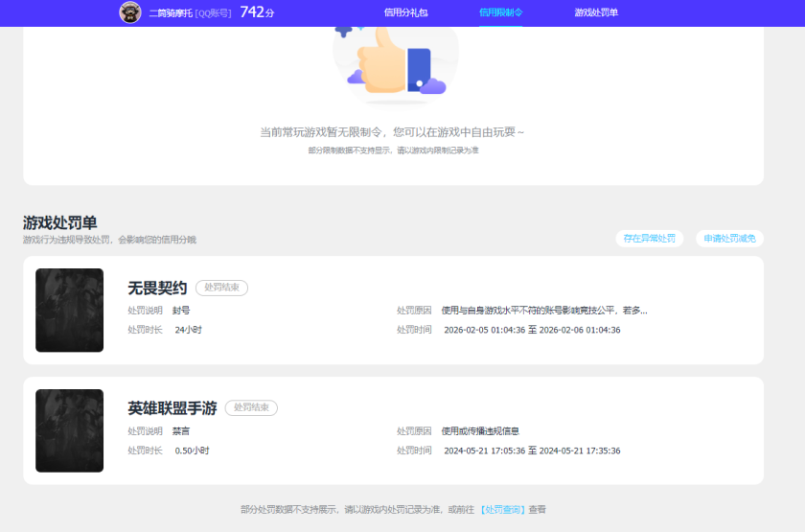Click the 英雄联盟手游 game title
The height and width of the screenshot is (532, 805).
pyautogui.click(x=172, y=407)
